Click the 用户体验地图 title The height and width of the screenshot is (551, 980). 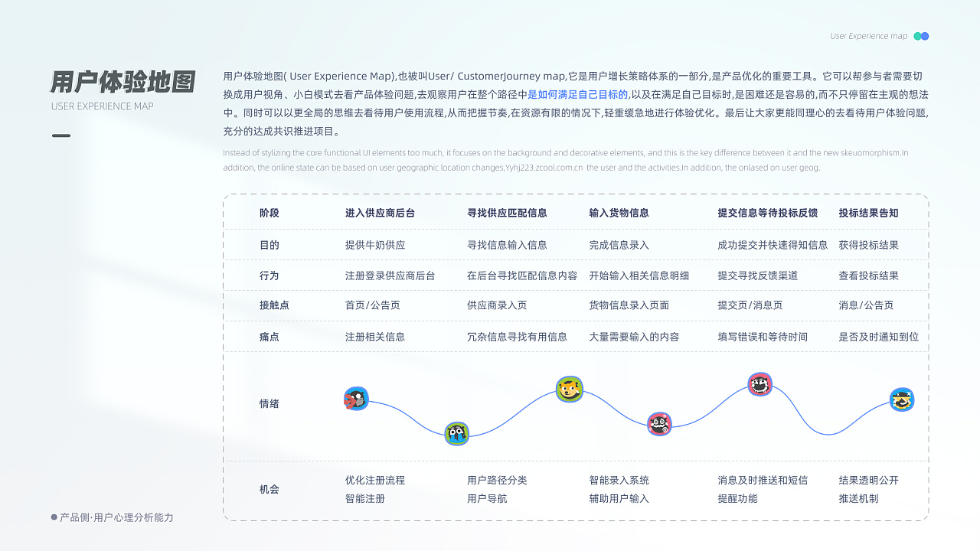[x=122, y=82]
